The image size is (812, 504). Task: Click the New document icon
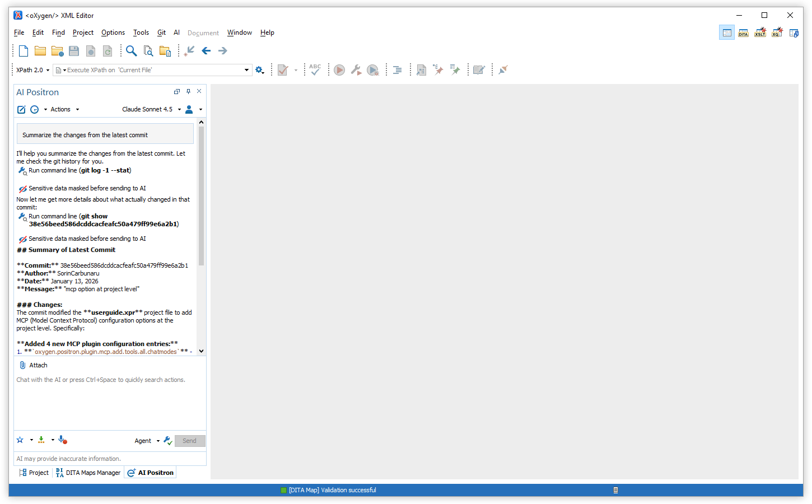coord(24,51)
